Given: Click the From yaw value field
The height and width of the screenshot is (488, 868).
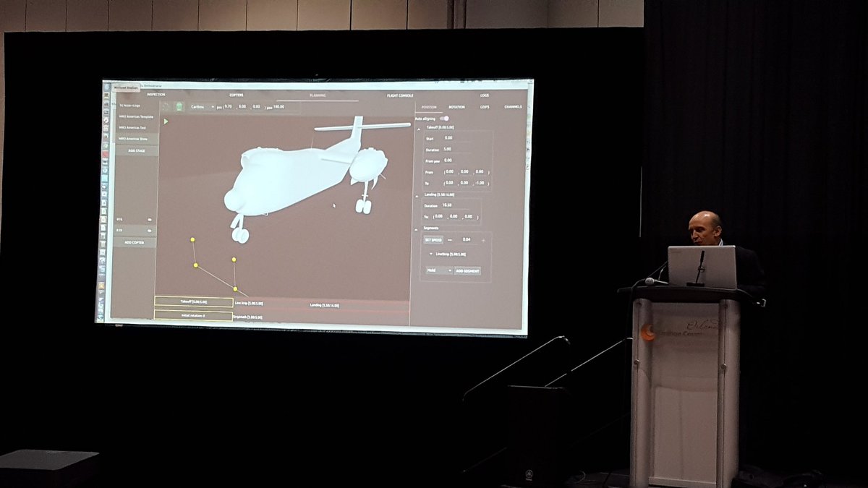Looking at the screenshot, I should coord(448,160).
